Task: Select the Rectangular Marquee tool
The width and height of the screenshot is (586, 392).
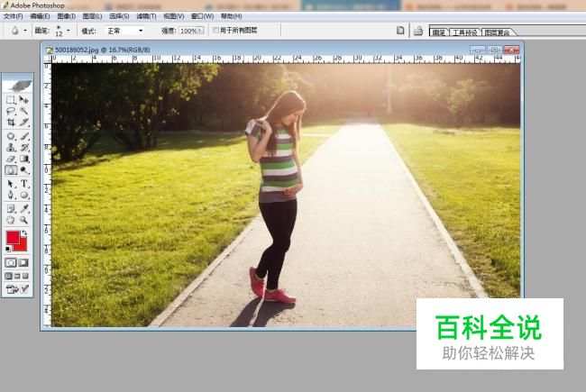Action: (11, 100)
